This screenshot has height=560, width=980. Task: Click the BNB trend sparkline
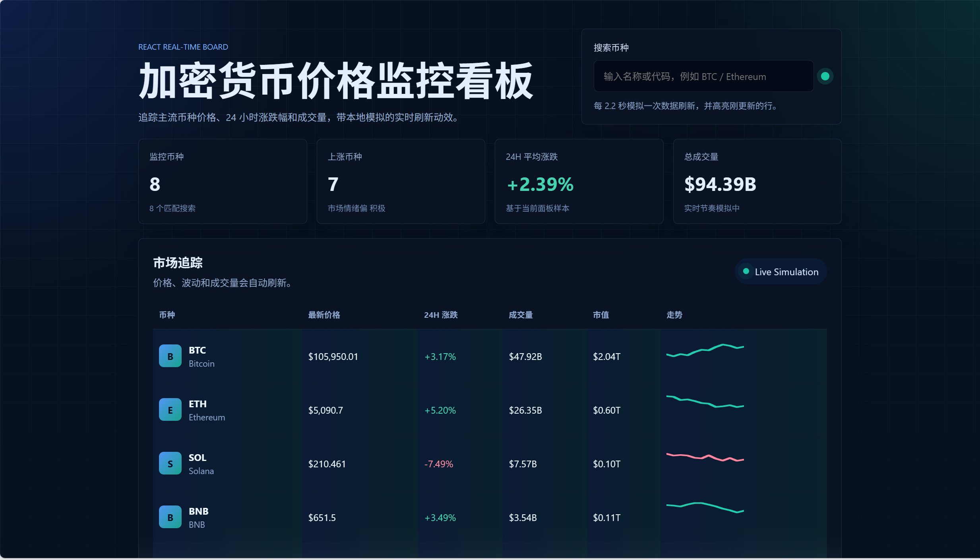pyautogui.click(x=705, y=507)
